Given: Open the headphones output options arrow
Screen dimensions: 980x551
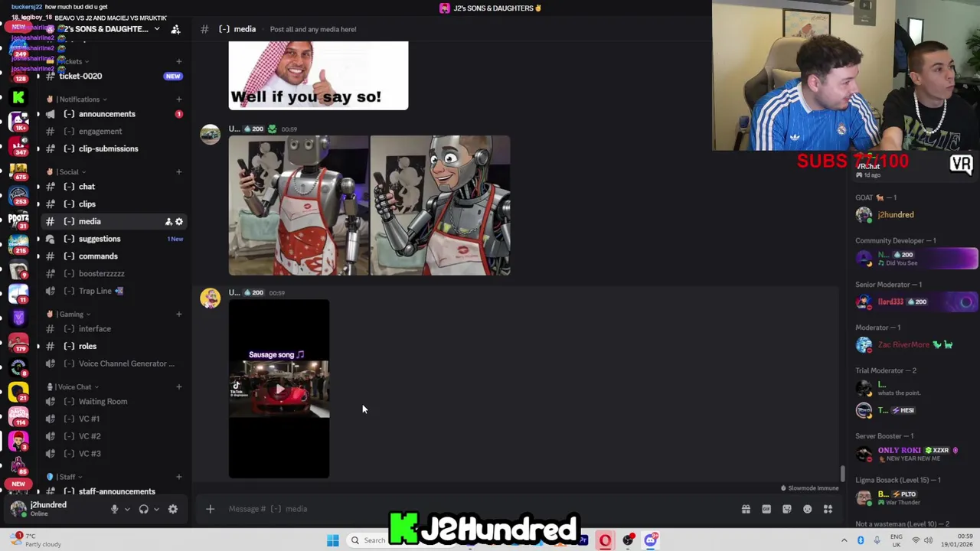Looking at the screenshot, I should click(156, 509).
